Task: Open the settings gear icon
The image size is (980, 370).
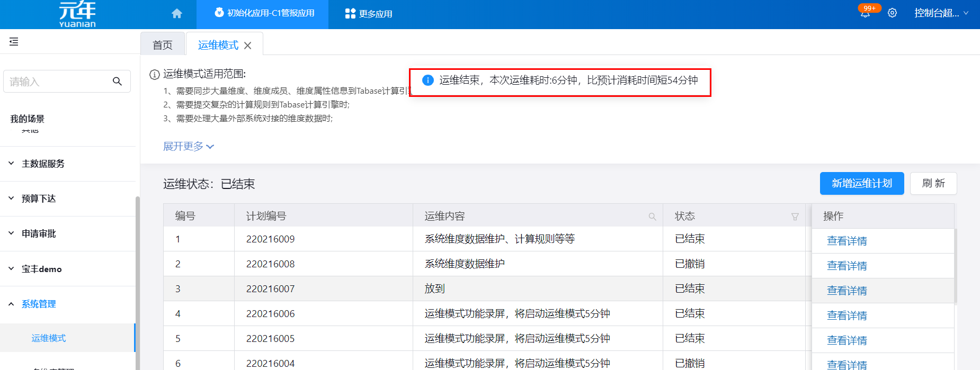Action: tap(892, 13)
